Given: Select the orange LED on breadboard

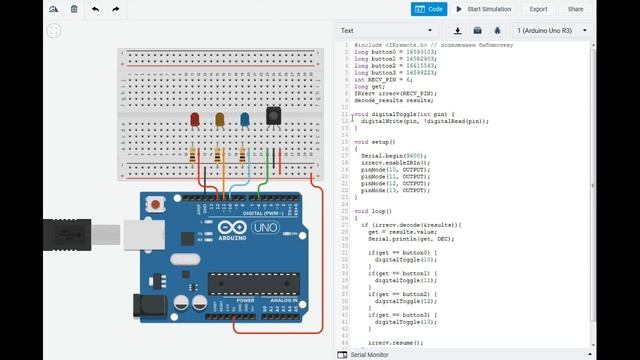Looking at the screenshot, I should tap(220, 121).
